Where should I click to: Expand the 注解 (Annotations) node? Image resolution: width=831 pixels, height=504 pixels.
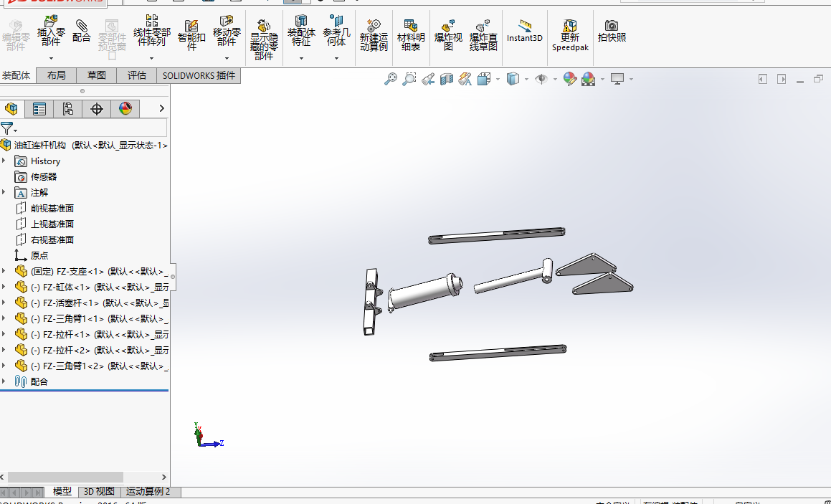pyautogui.click(x=4, y=192)
